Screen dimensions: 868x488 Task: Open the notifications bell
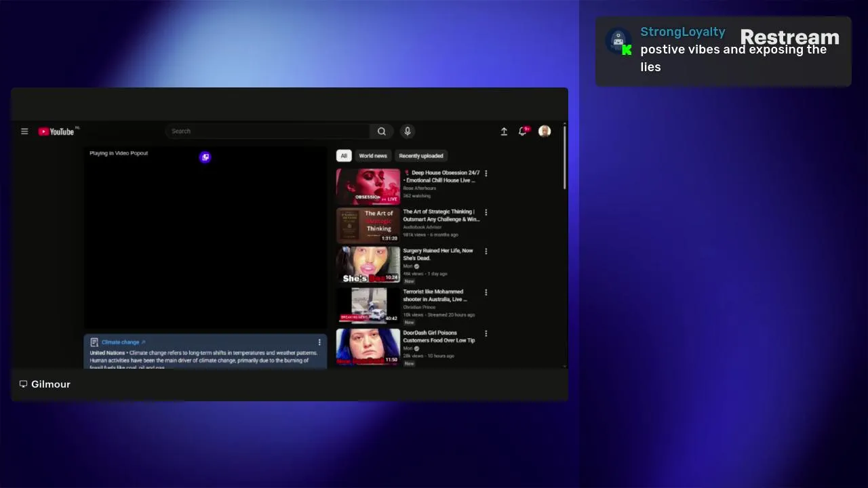(523, 131)
